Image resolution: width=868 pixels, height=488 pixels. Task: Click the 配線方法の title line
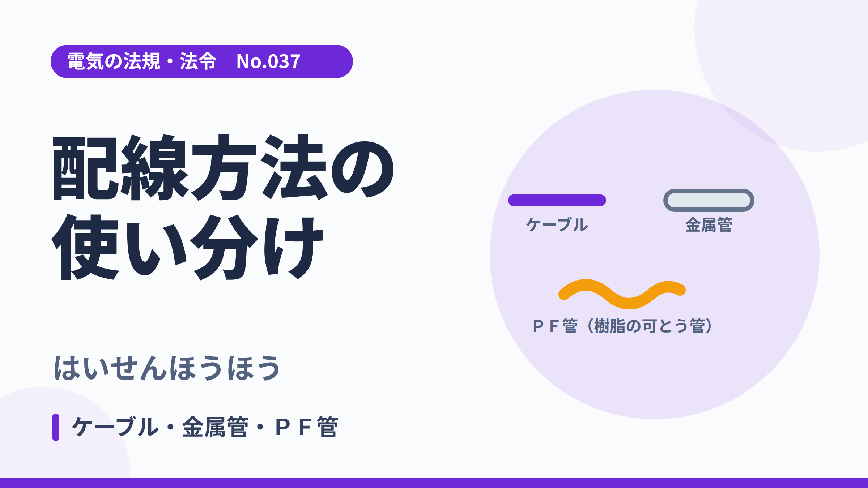tap(224, 167)
